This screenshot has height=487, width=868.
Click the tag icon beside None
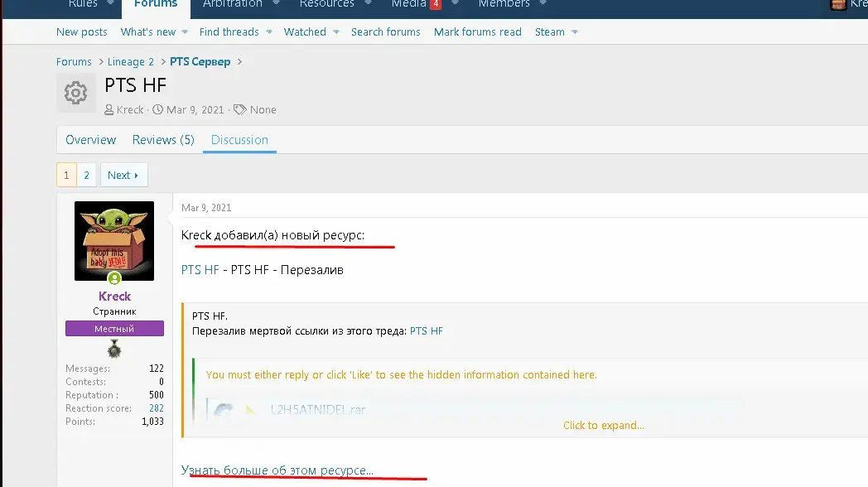tap(239, 109)
